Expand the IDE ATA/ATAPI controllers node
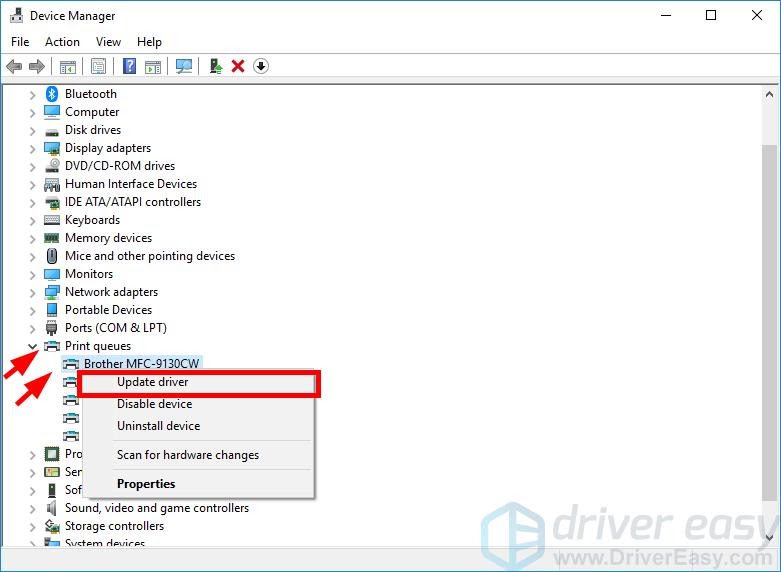This screenshot has width=781, height=572. click(x=32, y=202)
